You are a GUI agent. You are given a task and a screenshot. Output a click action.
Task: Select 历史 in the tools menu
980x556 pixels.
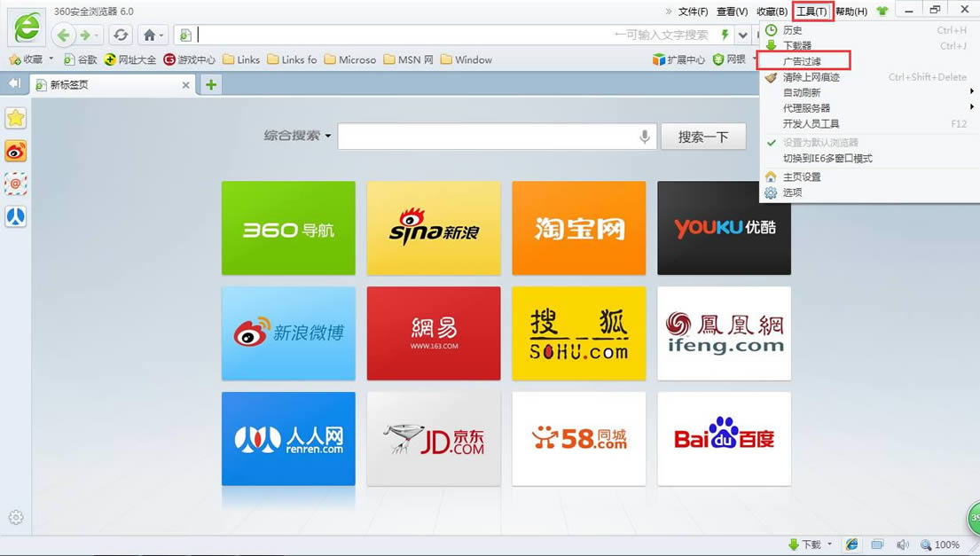[x=869, y=30]
